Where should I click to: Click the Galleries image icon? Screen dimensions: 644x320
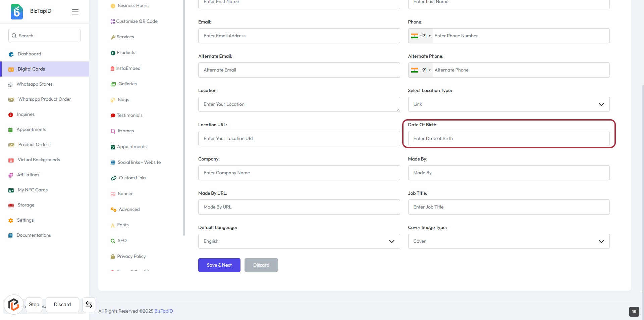113,84
